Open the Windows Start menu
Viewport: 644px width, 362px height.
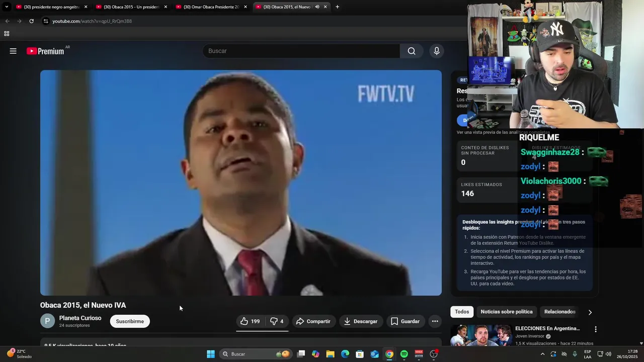[211, 354]
